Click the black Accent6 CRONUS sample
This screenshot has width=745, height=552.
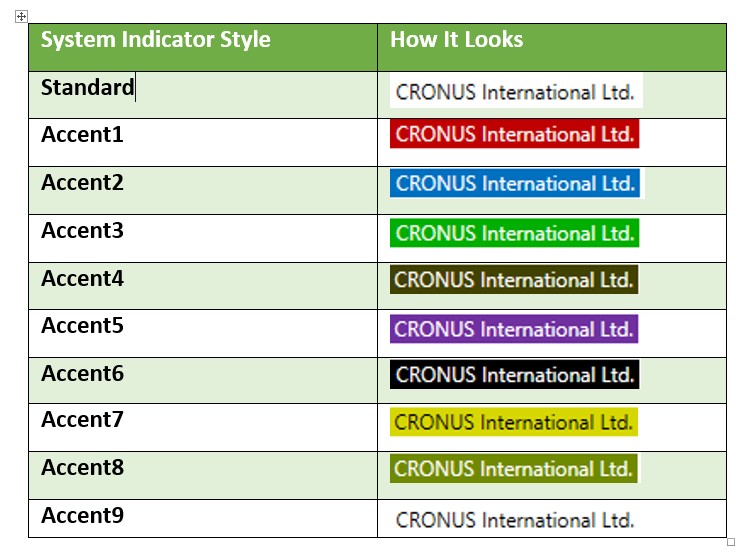coord(515,374)
